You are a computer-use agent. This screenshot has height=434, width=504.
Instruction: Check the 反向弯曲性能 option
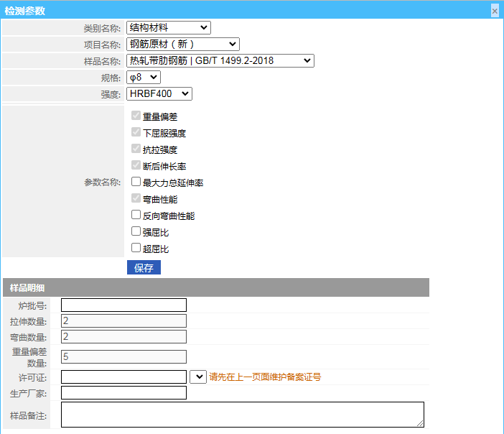136,215
